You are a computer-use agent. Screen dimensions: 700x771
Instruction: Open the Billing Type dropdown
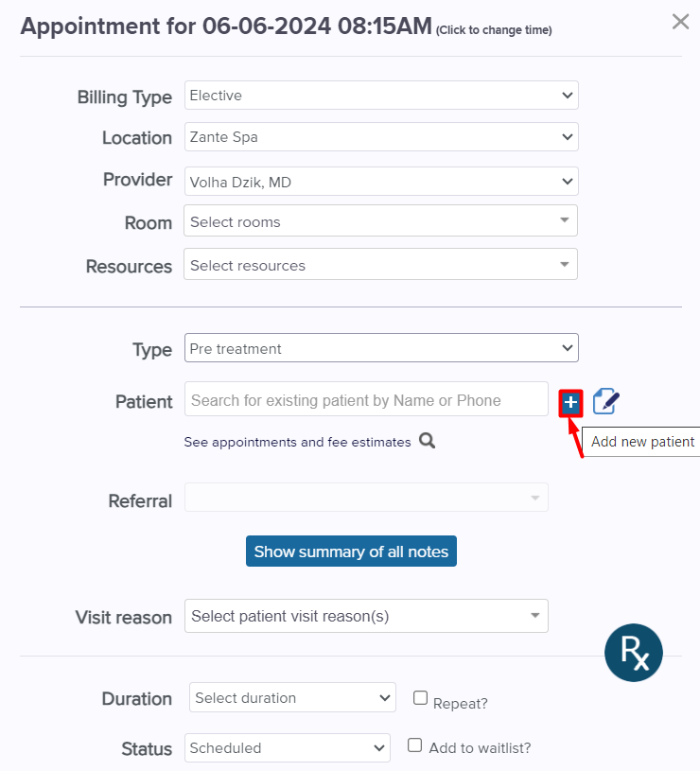tap(381, 96)
